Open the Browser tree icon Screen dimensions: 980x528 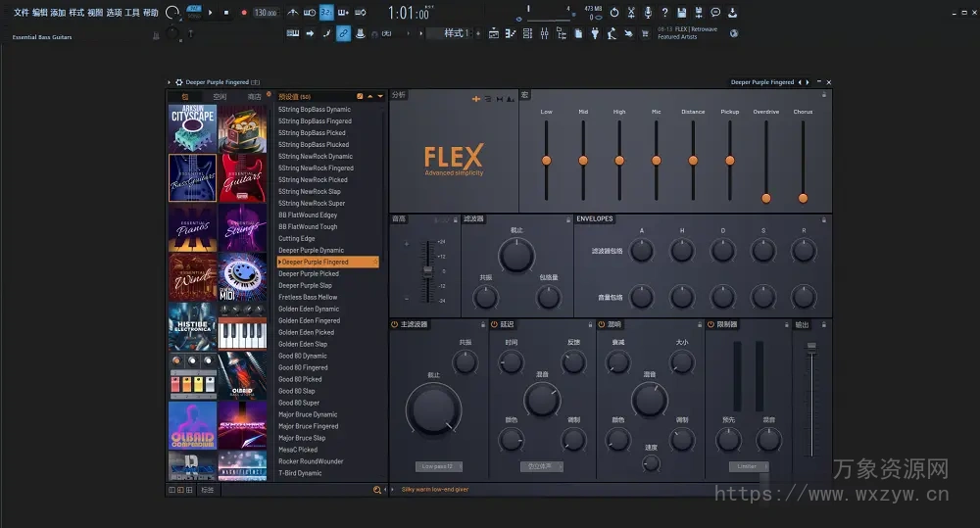pos(562,33)
